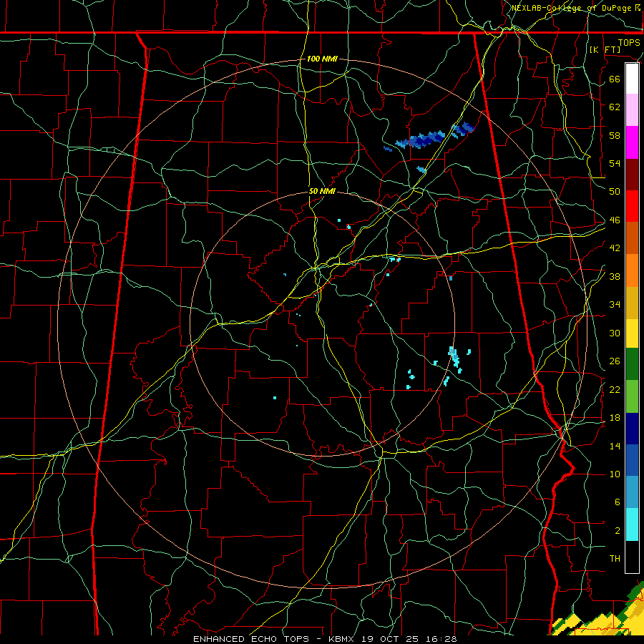Select the dark green legend swatch

(x=632, y=364)
